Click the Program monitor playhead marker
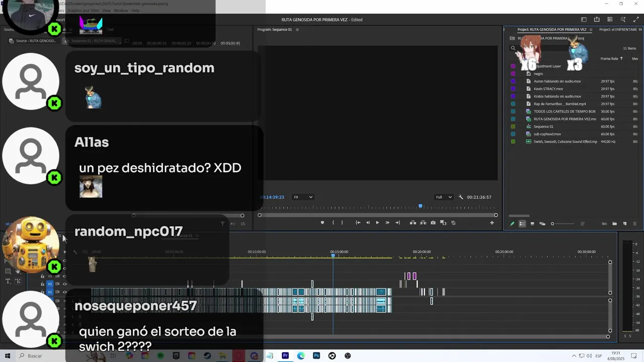This screenshot has width=644, height=362. [x=421, y=206]
